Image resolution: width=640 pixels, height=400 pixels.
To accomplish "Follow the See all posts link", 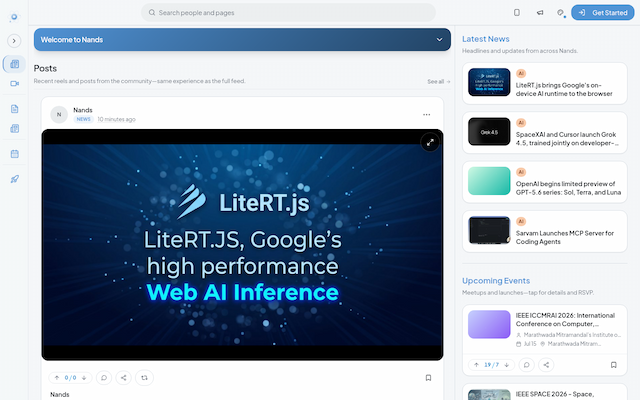I will tap(439, 82).
